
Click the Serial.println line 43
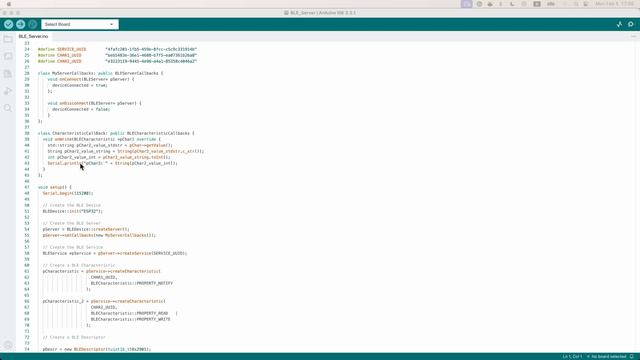(x=112, y=163)
